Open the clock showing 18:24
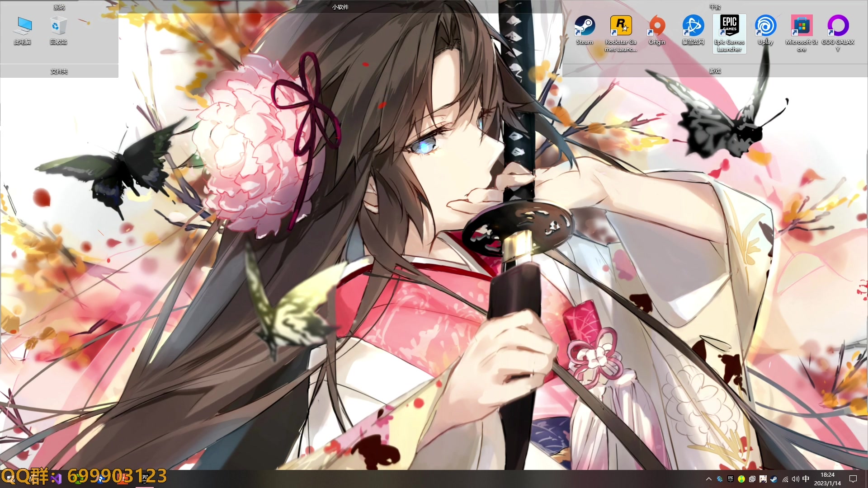The image size is (868, 488). (827, 479)
